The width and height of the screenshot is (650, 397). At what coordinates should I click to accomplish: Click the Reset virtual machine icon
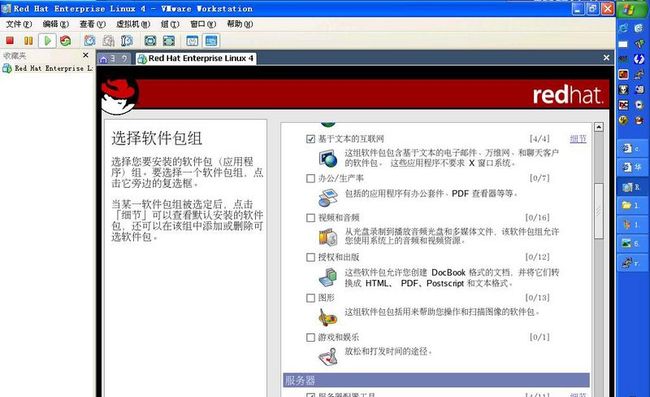pos(65,41)
